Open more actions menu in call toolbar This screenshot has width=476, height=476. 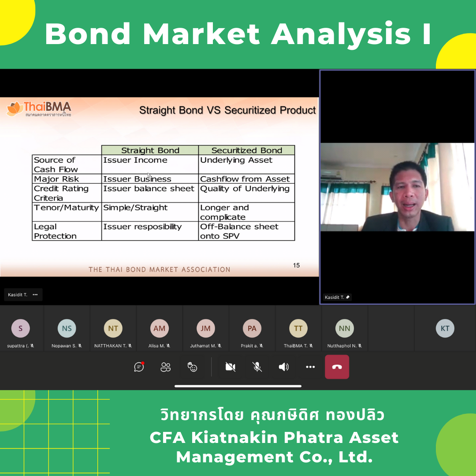coord(310,367)
